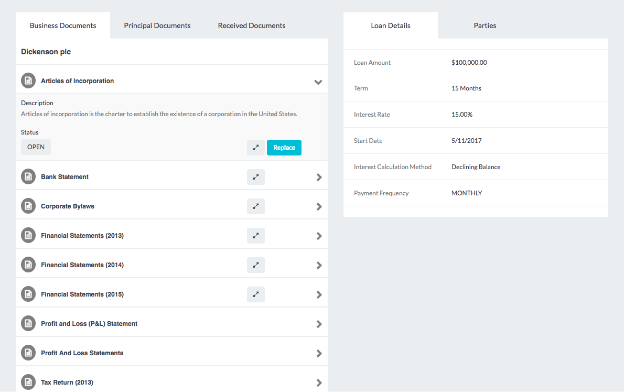Click the Financial Statements (2015) document icon
This screenshot has width=625, height=392.
[28, 294]
